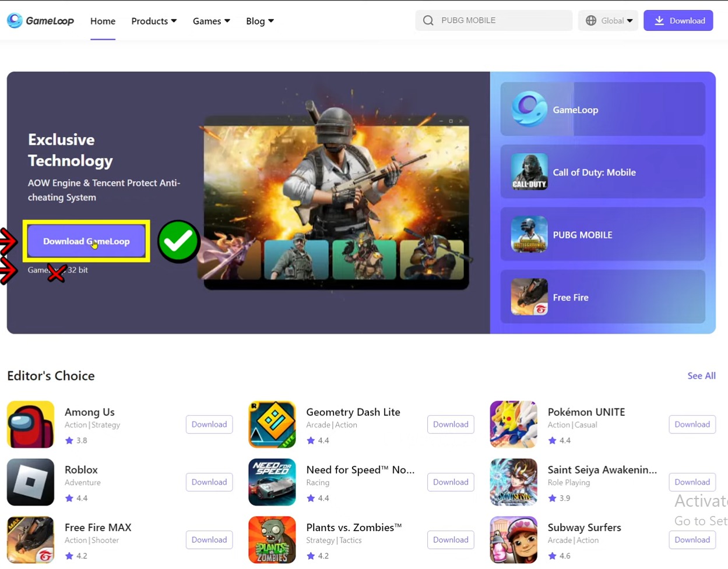The image size is (728, 569).
Task: Click the Download GameLoop button
Action: coord(86,241)
